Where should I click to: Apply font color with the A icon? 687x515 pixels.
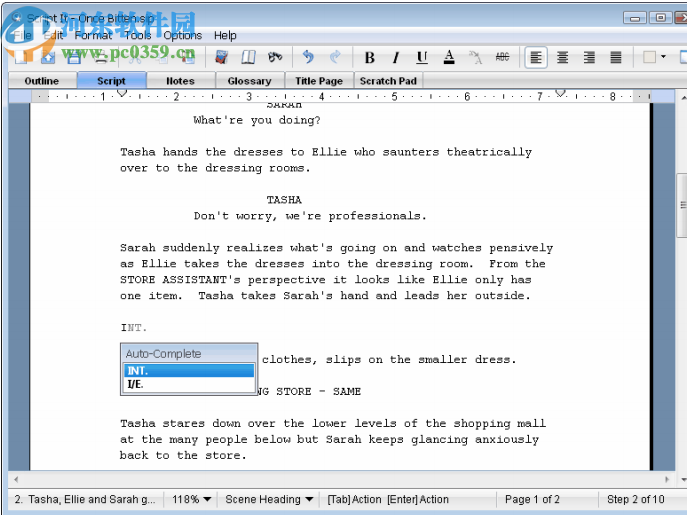pyautogui.click(x=449, y=57)
